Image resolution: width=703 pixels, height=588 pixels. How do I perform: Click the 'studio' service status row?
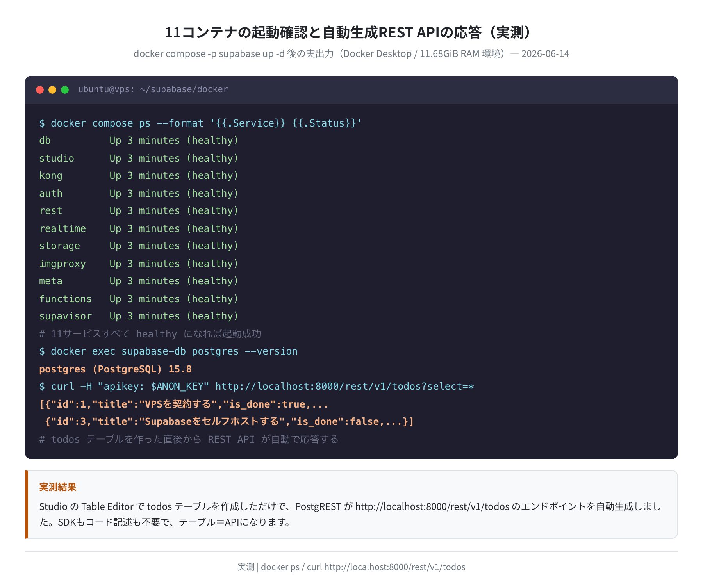point(139,158)
